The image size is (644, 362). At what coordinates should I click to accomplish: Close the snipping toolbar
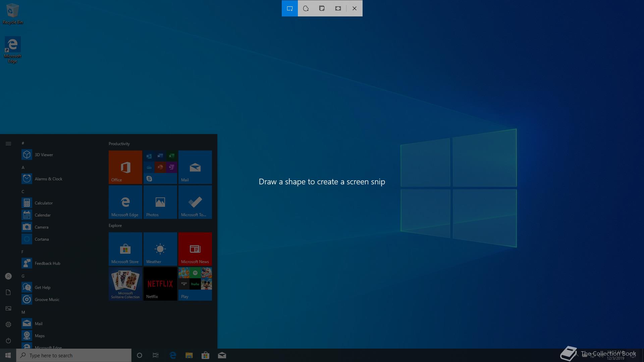[x=355, y=8]
